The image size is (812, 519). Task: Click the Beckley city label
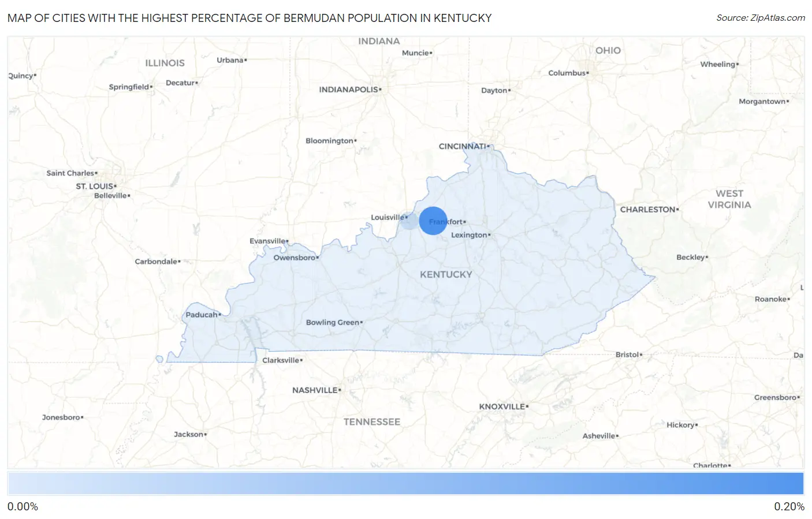click(691, 257)
